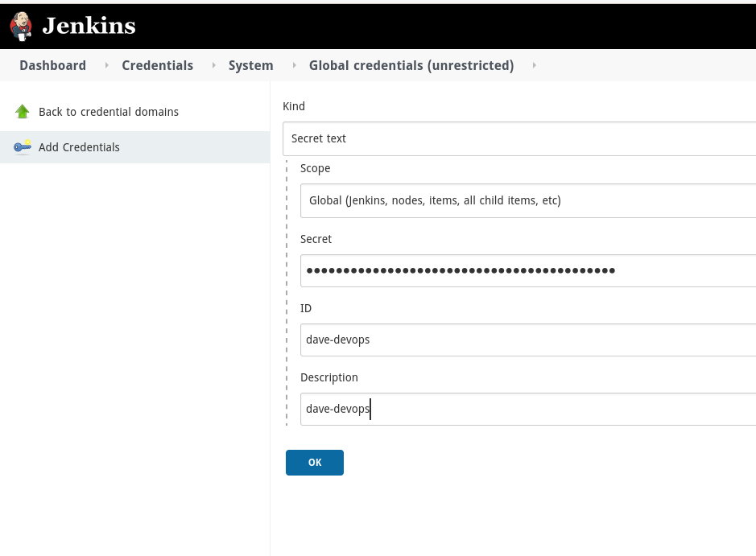Image resolution: width=756 pixels, height=556 pixels.
Task: Click the key icon beside Add Credentials
Action: [x=22, y=147]
